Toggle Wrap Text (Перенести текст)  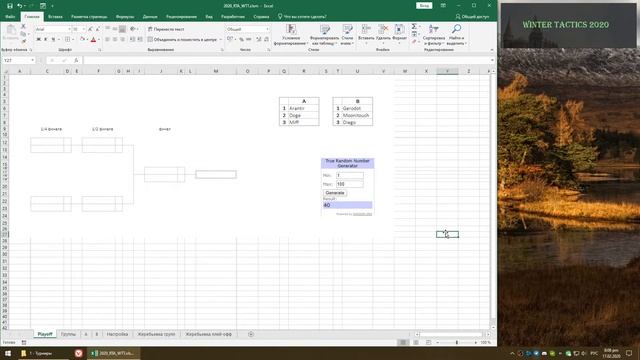click(x=166, y=29)
